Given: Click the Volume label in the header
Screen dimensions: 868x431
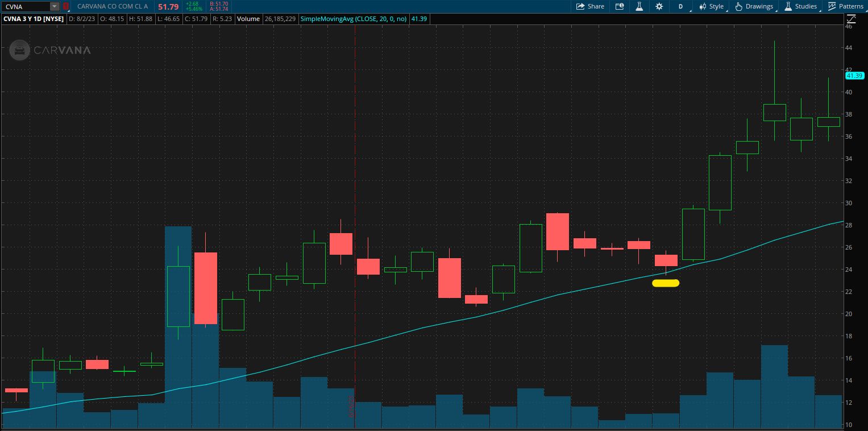Looking at the screenshot, I should pos(248,19).
